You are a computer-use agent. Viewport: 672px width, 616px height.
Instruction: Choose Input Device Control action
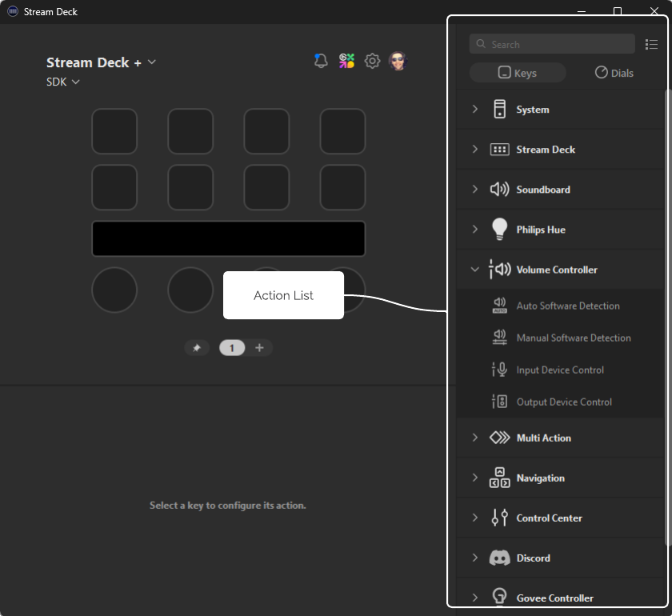pyautogui.click(x=559, y=370)
